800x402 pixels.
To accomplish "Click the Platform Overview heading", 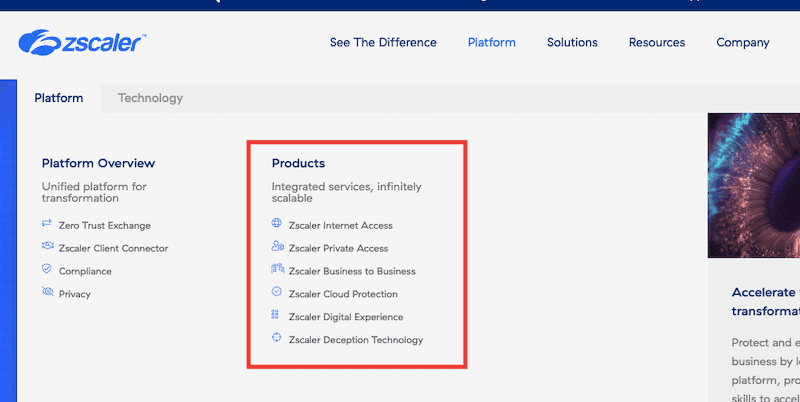I will (98, 163).
